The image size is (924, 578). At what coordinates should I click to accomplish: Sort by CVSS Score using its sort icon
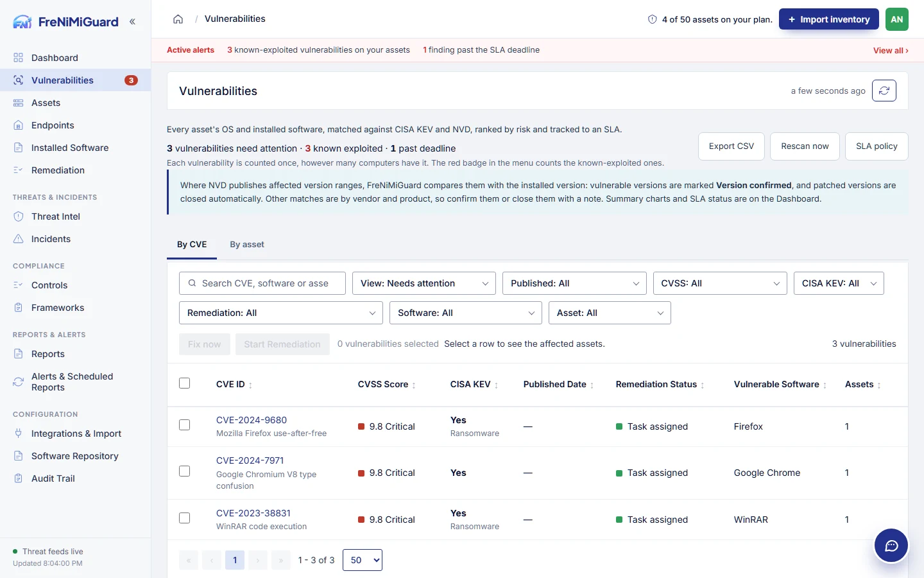click(414, 385)
